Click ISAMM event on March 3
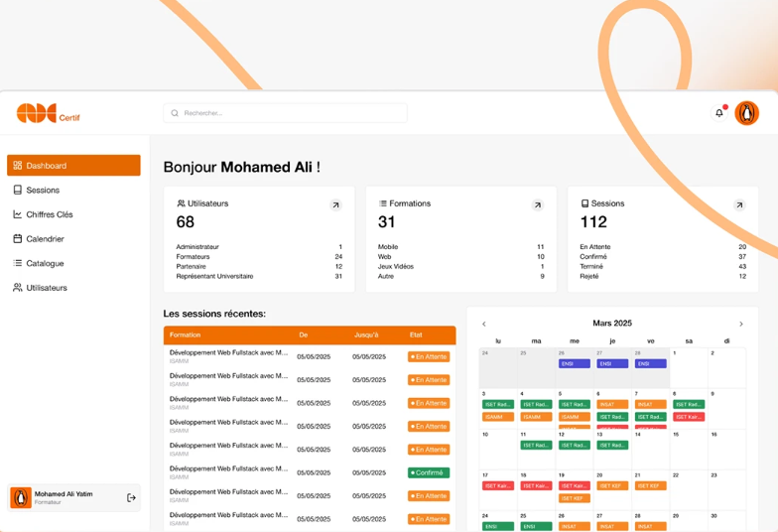This screenshot has height=532, width=778. point(498,417)
